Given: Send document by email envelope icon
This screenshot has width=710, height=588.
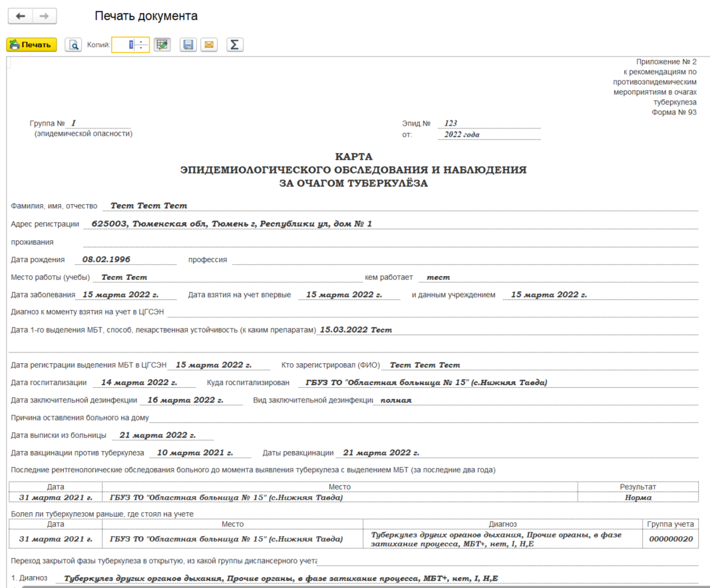Looking at the screenshot, I should (x=209, y=45).
